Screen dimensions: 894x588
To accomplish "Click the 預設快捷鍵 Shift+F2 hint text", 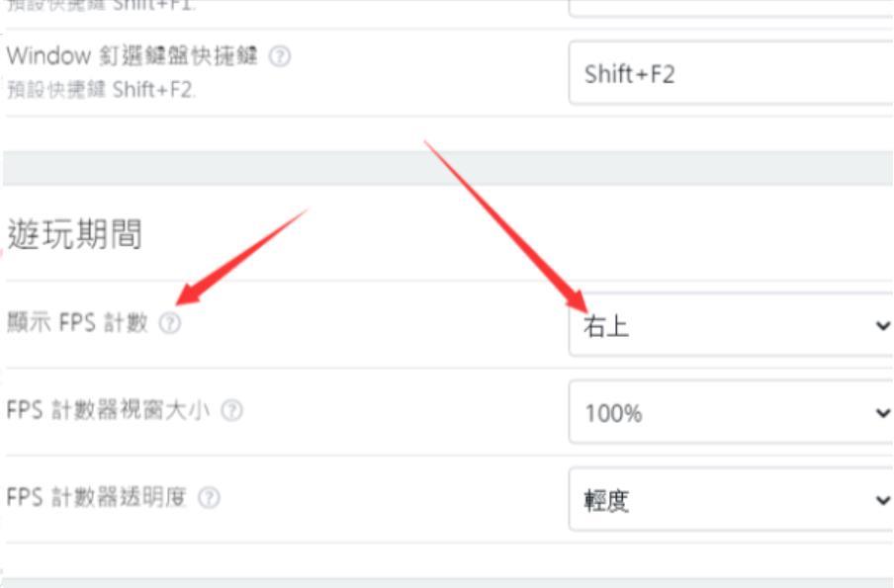I will [x=101, y=90].
